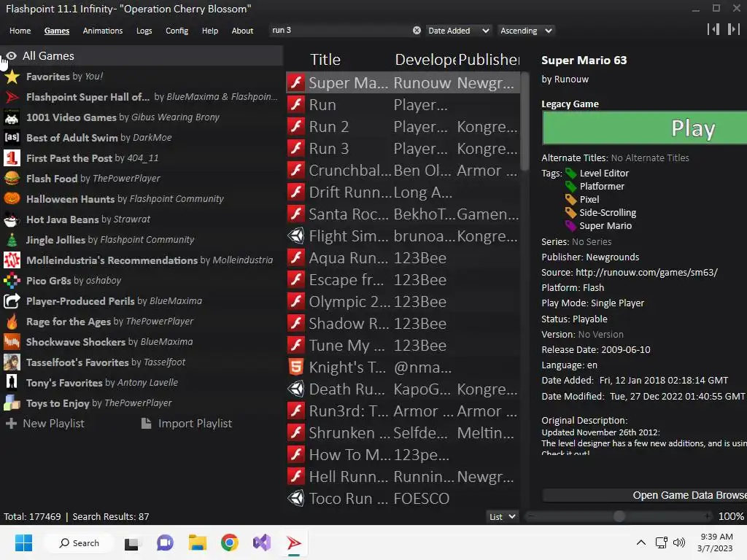This screenshot has height=560, width=747.
Task: Show hidden system tray icons chevron
Action: 641,542
